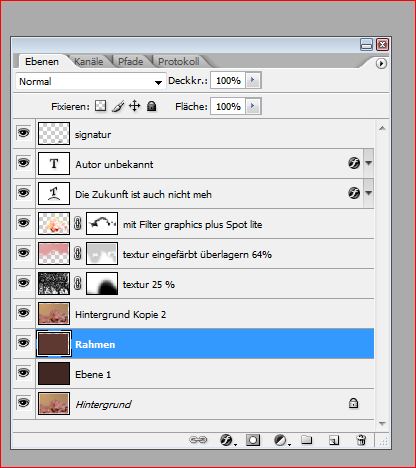Create a new group folder icon
This screenshot has width=416, height=468.
click(307, 440)
